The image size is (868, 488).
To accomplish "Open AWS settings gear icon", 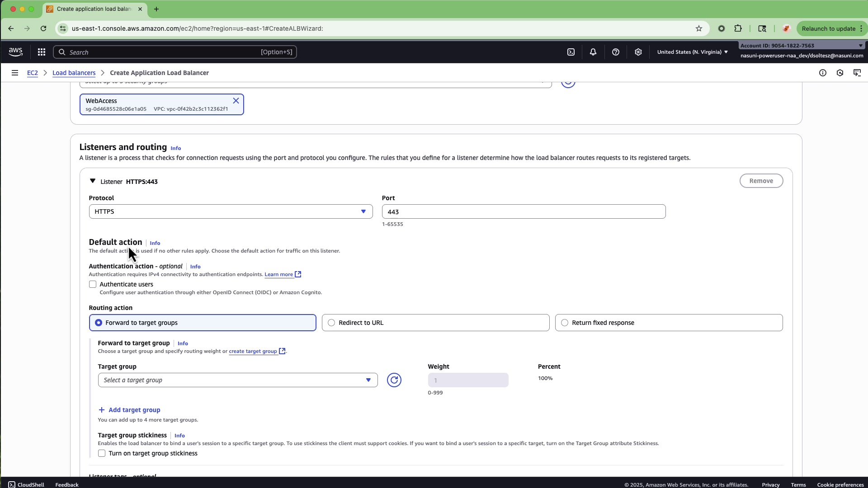I will [638, 52].
